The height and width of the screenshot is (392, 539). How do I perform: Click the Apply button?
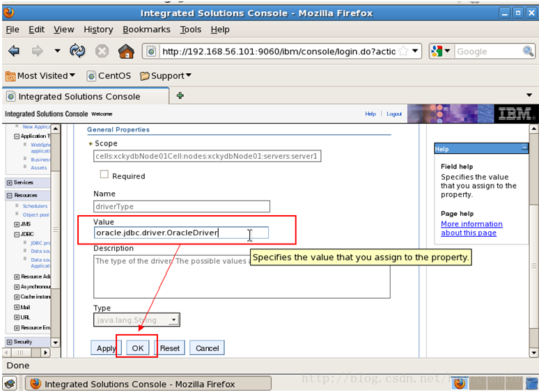(107, 348)
